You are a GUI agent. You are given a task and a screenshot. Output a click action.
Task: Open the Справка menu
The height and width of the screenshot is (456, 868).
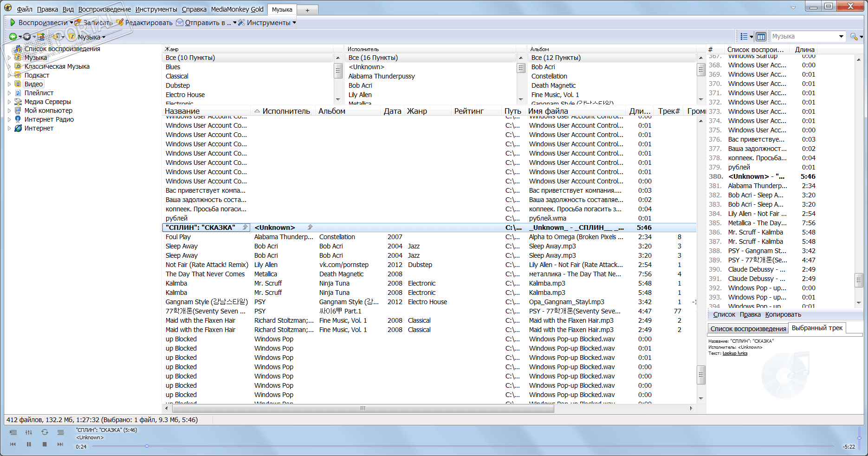194,9
